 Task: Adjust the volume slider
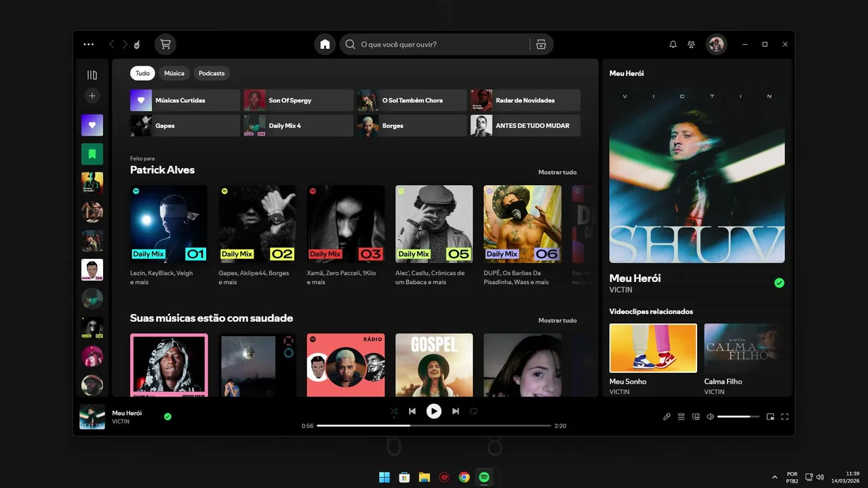[x=738, y=417]
